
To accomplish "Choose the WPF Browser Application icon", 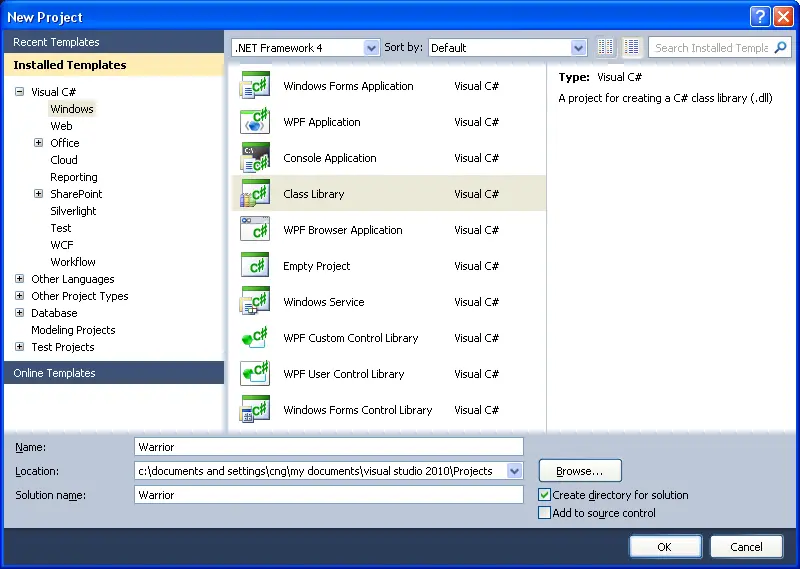I will point(255,229).
